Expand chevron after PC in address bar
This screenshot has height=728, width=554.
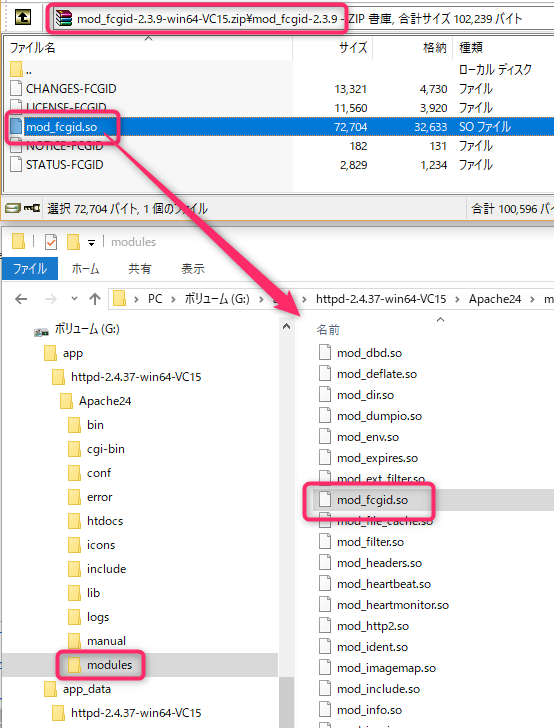tap(173, 299)
